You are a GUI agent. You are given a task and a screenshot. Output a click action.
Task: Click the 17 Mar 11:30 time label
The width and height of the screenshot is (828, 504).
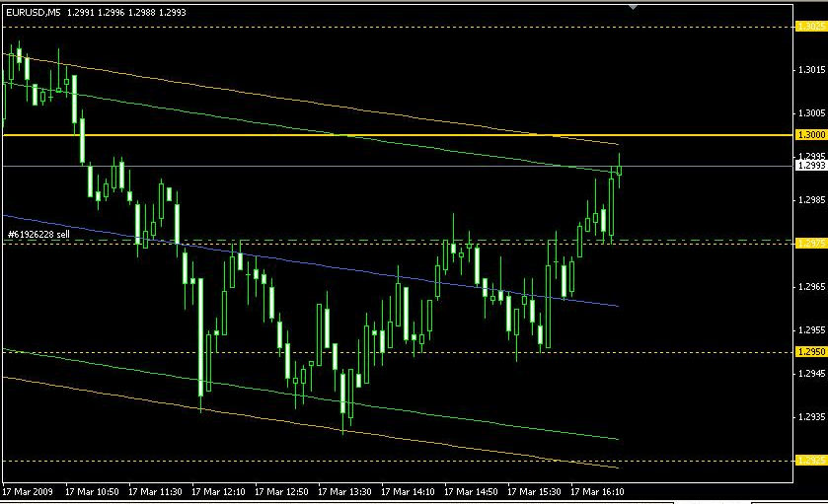click(x=155, y=492)
